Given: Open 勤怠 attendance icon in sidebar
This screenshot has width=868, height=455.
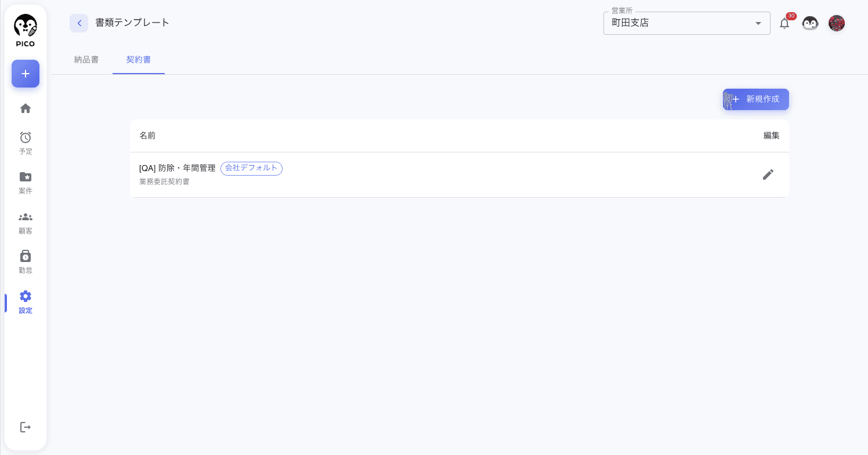Looking at the screenshot, I should point(26,262).
